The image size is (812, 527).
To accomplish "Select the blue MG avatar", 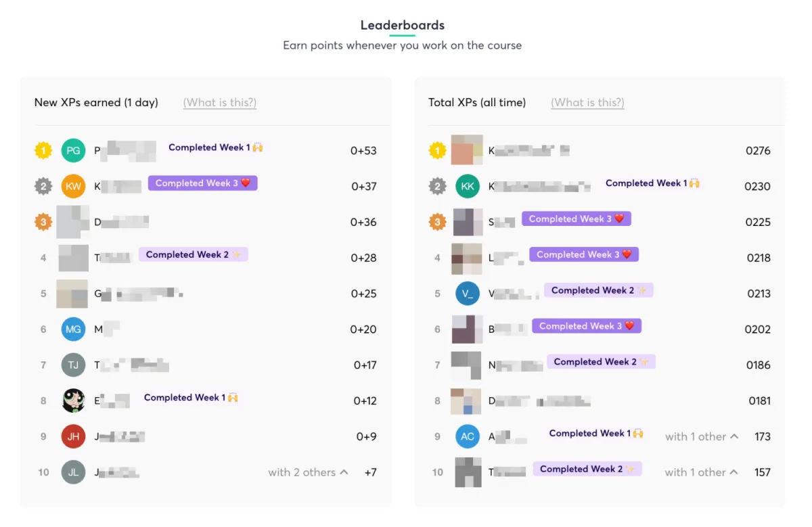I will click(73, 329).
